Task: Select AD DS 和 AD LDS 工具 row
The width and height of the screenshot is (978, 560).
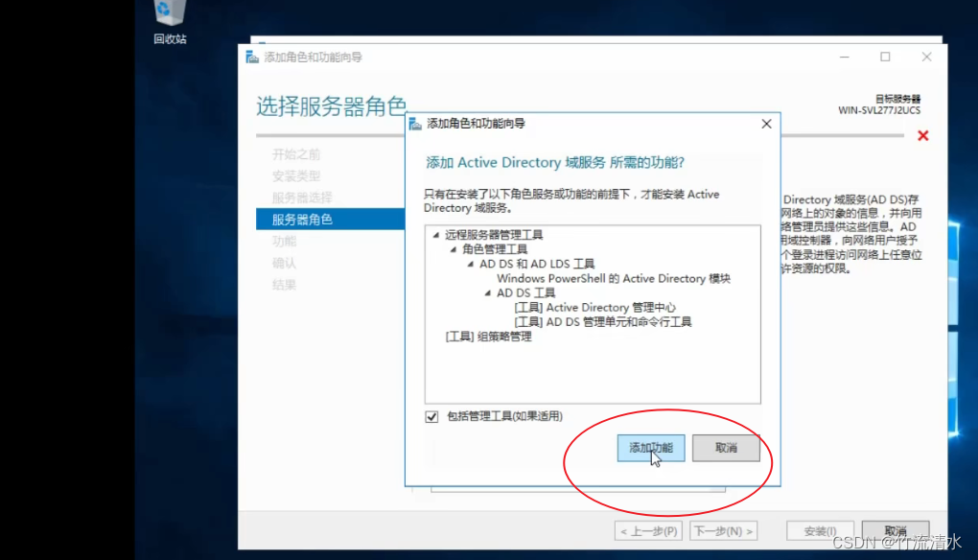Action: pos(537,264)
